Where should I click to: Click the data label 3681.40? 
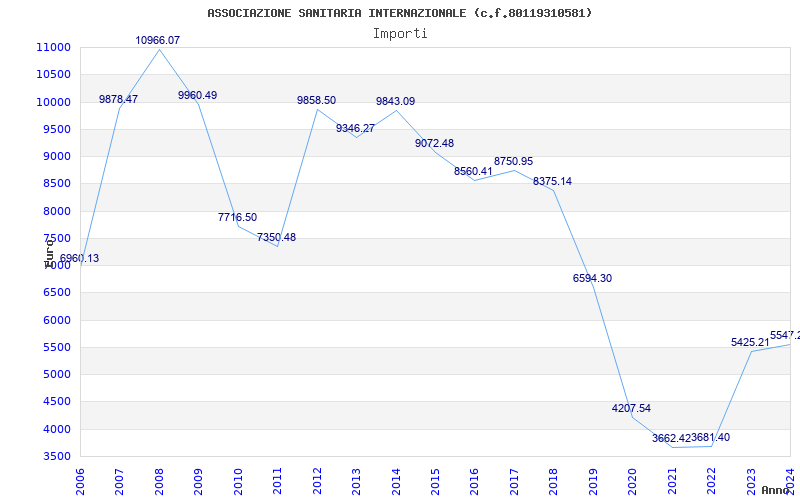711,438
